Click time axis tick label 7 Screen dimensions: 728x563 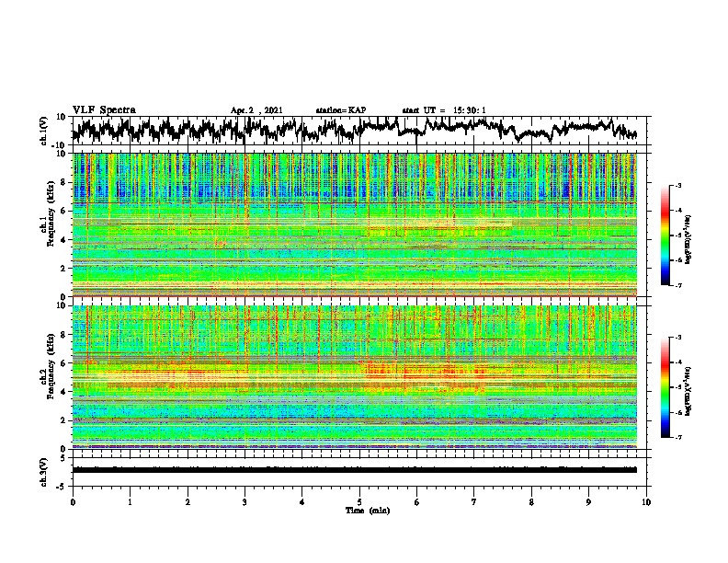pyautogui.click(x=474, y=502)
